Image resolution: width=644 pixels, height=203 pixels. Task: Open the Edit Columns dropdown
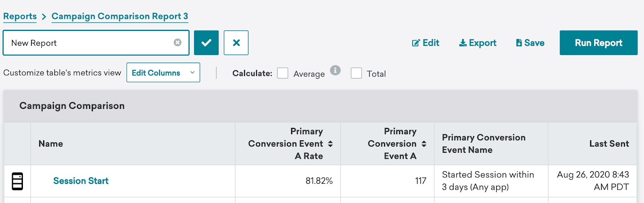click(x=163, y=73)
